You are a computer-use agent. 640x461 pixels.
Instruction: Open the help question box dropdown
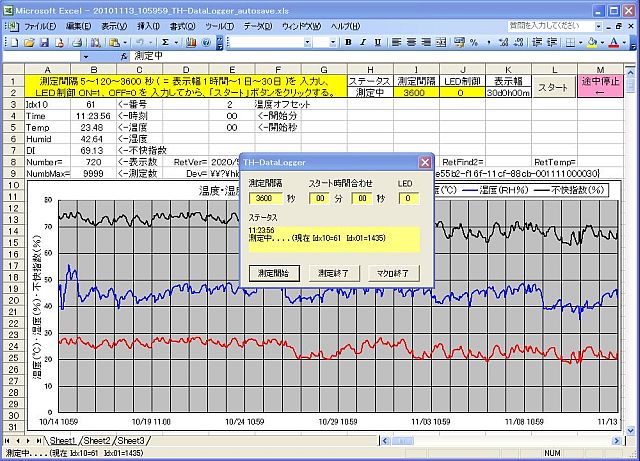click(x=598, y=27)
